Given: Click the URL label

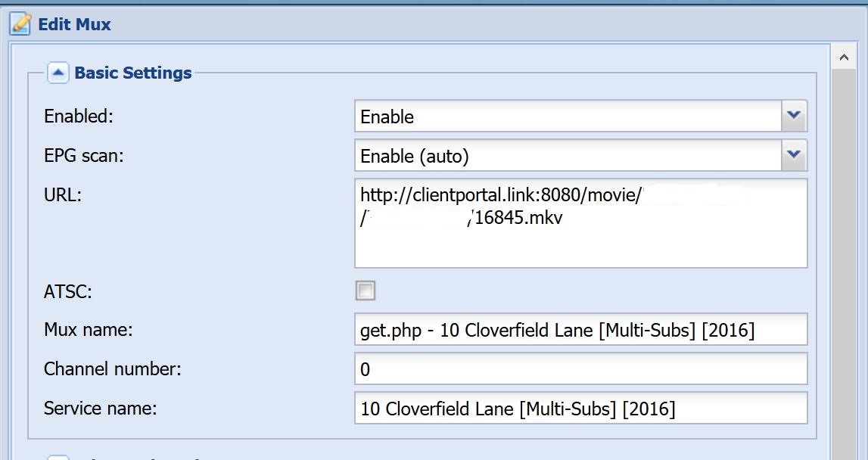Looking at the screenshot, I should (63, 195).
